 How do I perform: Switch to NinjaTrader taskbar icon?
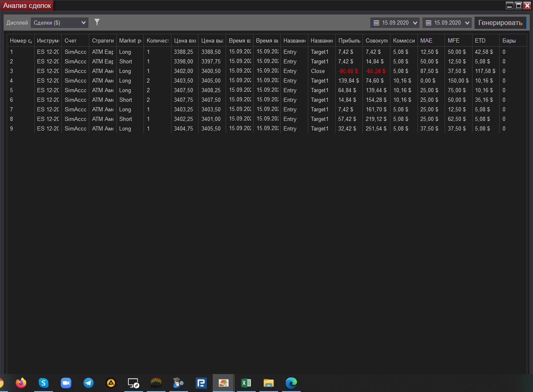coord(224,383)
